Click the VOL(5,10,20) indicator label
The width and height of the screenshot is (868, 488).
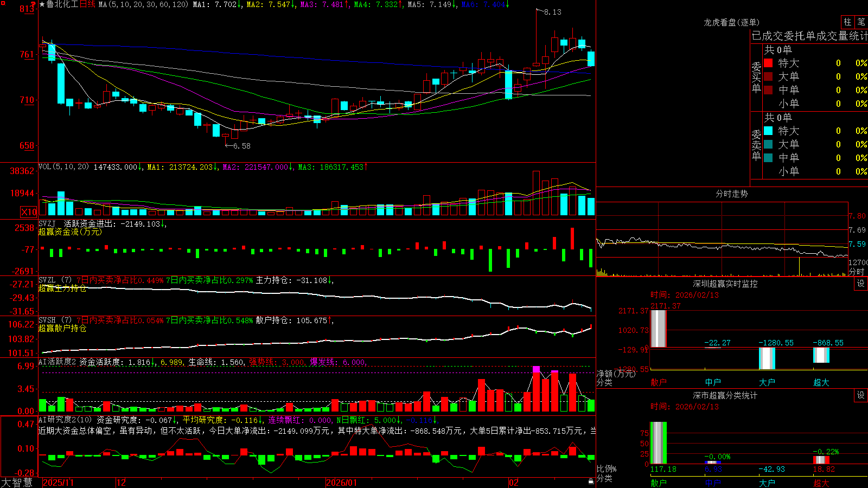[x=63, y=166]
